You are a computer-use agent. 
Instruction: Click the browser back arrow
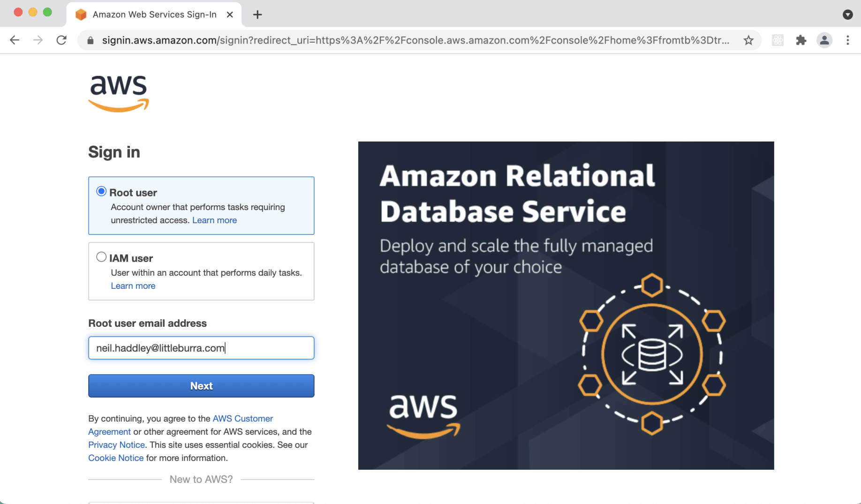15,40
